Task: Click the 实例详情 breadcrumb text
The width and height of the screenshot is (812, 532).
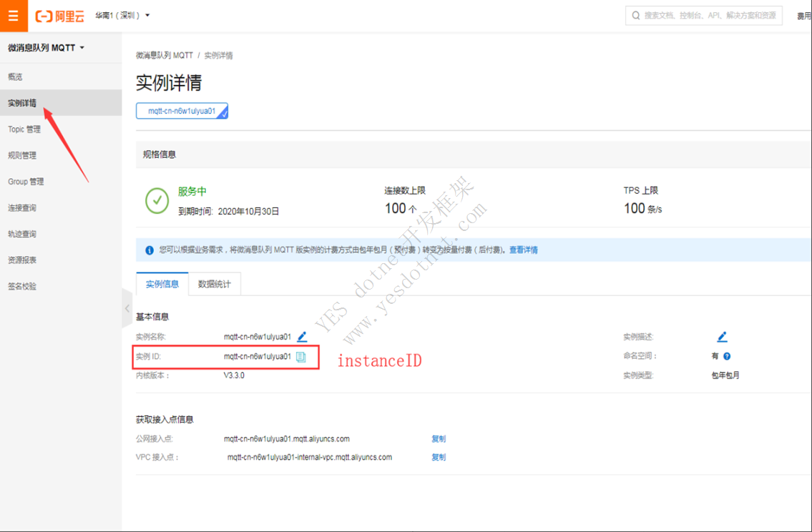Action: click(x=218, y=55)
